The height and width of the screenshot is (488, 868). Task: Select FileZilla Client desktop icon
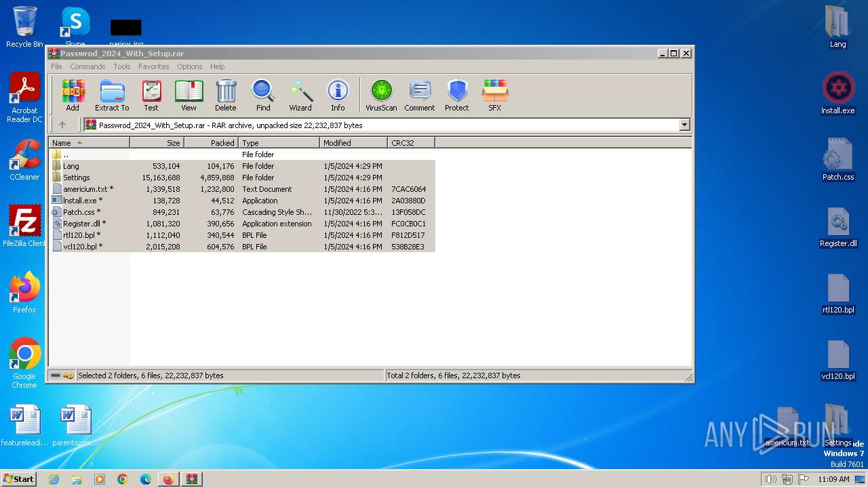coord(24,226)
